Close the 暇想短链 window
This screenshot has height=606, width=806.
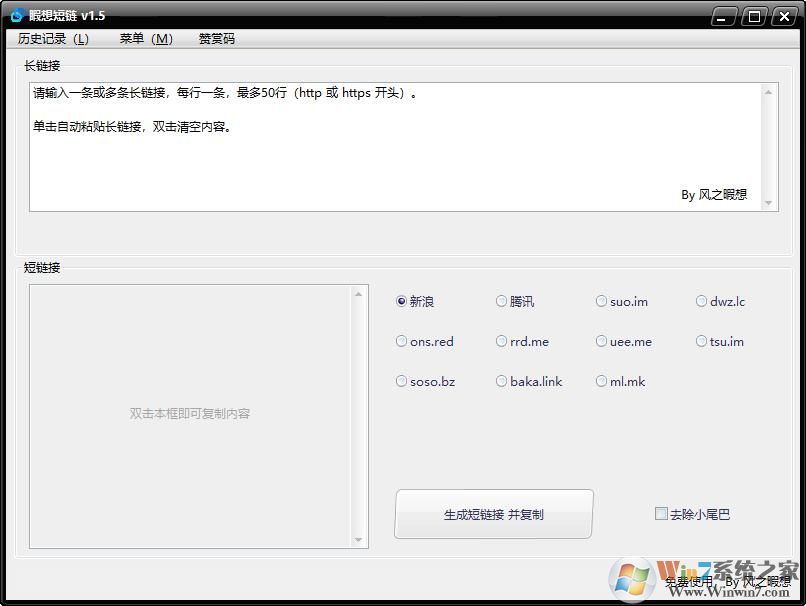(784, 17)
